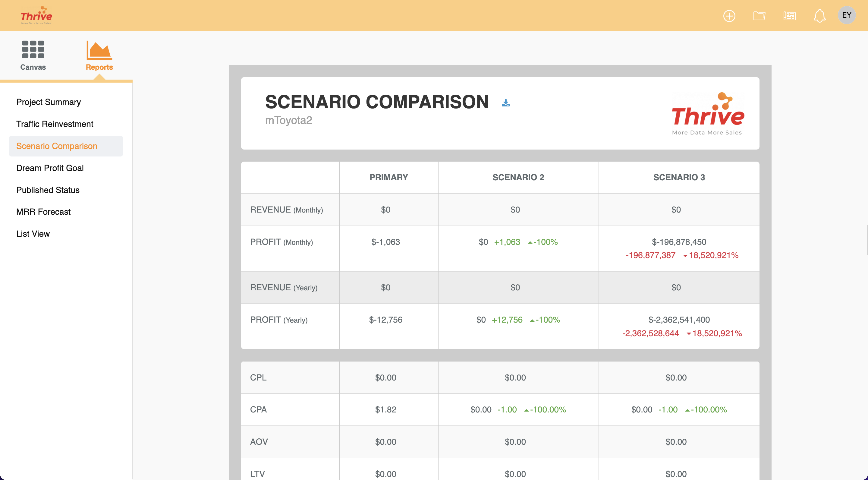Open Dream Profit Goal report
The image size is (868, 480).
[x=50, y=168]
